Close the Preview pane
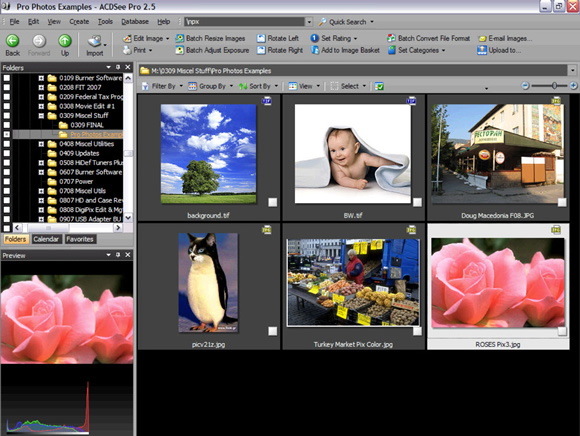 coord(128,255)
